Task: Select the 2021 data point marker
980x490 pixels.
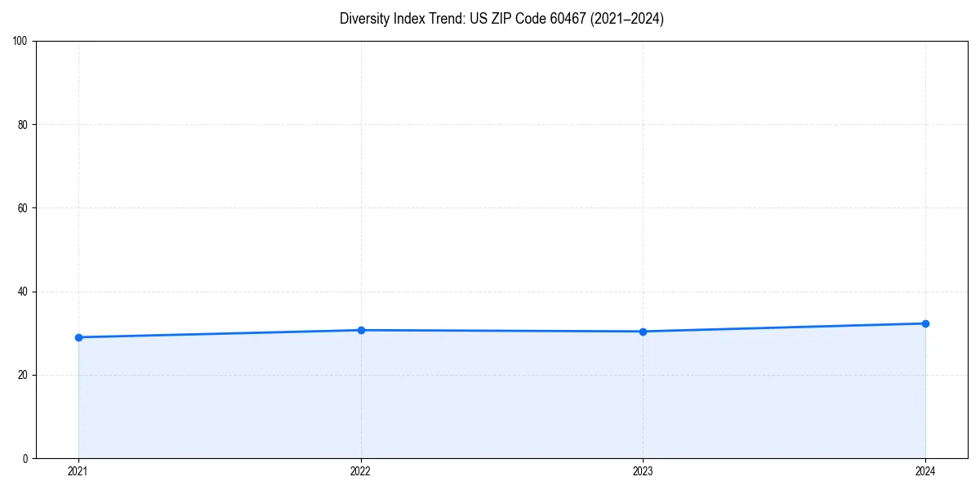Action: point(78,336)
